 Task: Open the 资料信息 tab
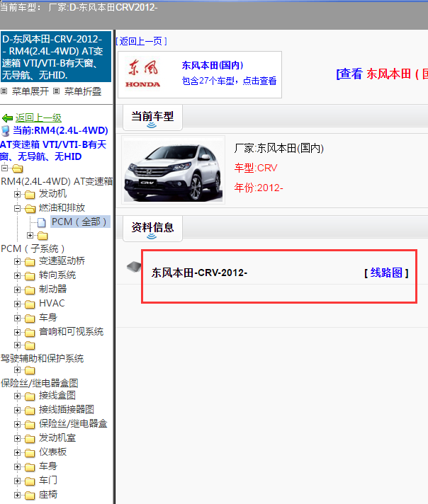pos(152,229)
